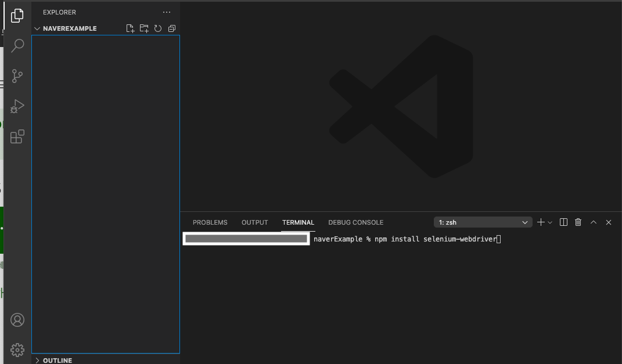Image resolution: width=622 pixels, height=364 pixels.
Task: Kill the terminal with trash icon
Action: [x=578, y=222]
